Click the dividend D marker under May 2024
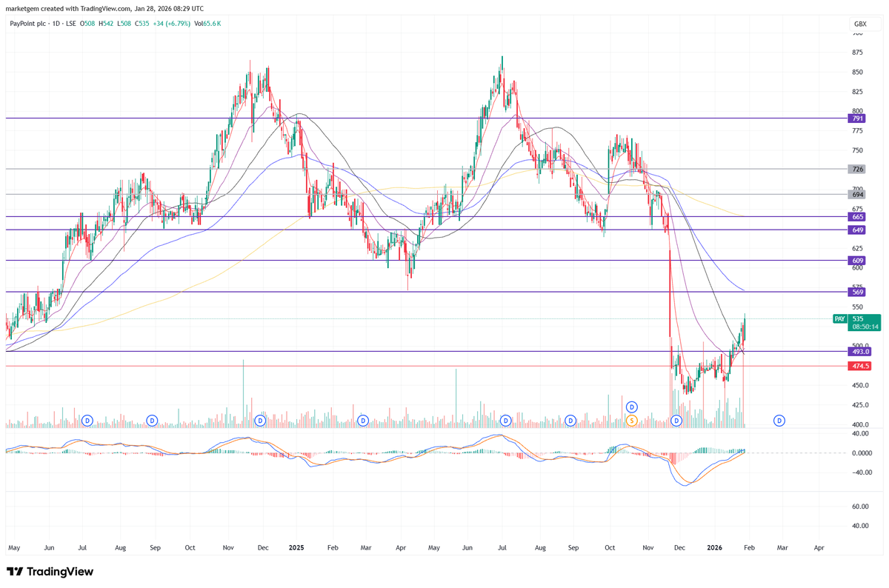This screenshot has height=588, width=889. point(87,420)
